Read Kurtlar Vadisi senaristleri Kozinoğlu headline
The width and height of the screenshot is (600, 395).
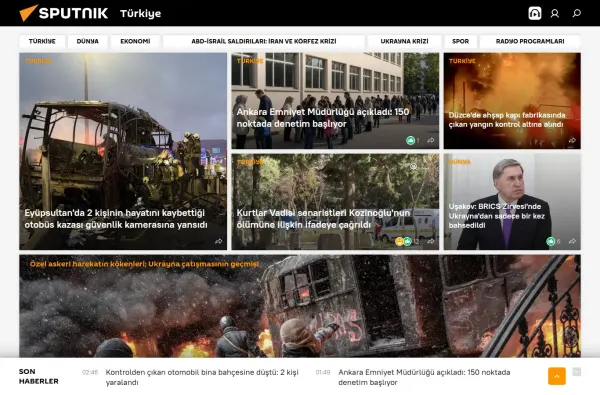[x=323, y=219]
